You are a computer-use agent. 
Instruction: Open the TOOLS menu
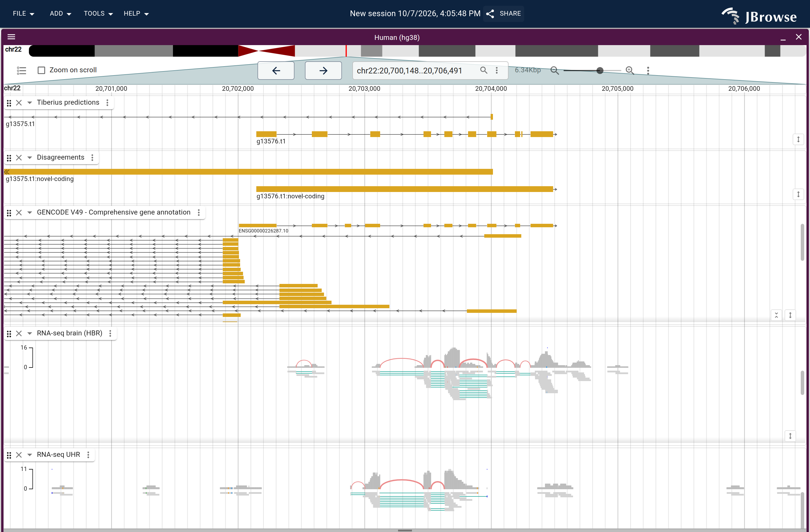(98, 14)
